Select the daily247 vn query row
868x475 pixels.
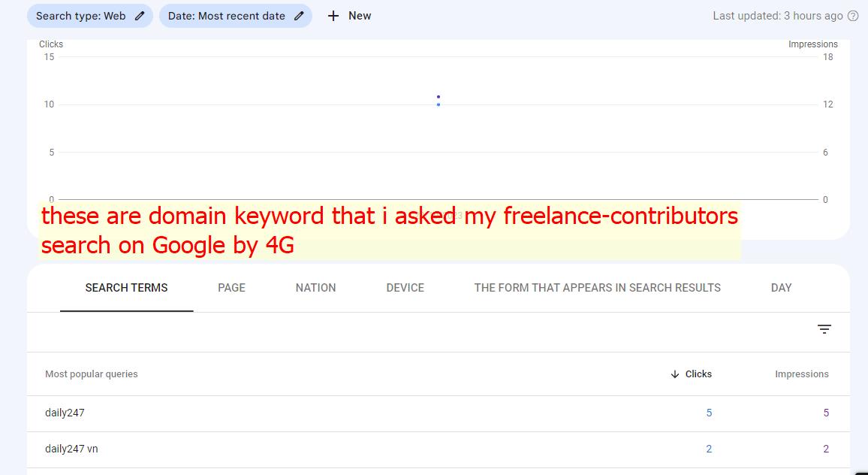coord(439,449)
